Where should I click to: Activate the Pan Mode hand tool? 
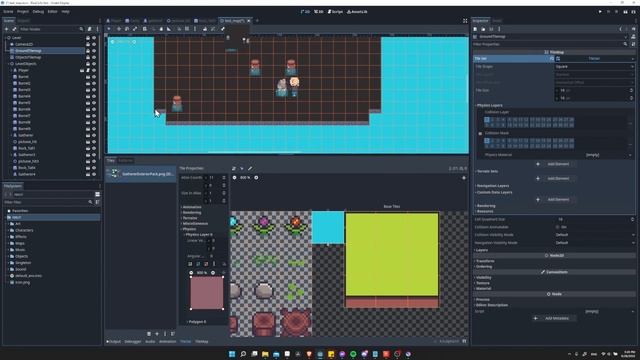pyautogui.click(x=161, y=29)
